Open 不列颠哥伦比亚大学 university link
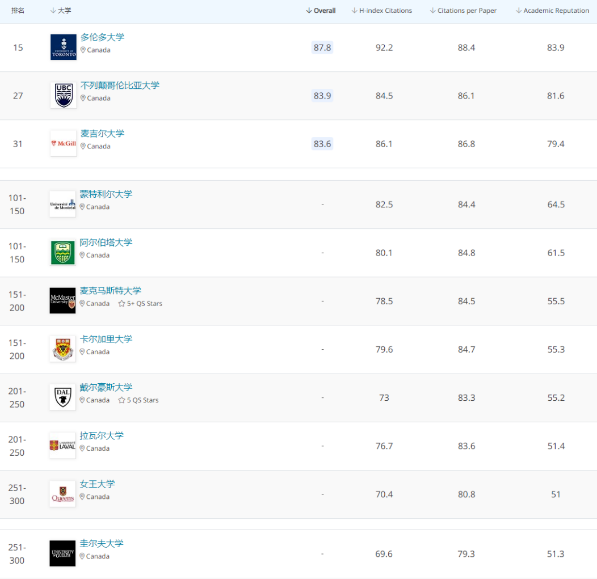The height and width of the screenshot is (579, 597). coord(120,85)
